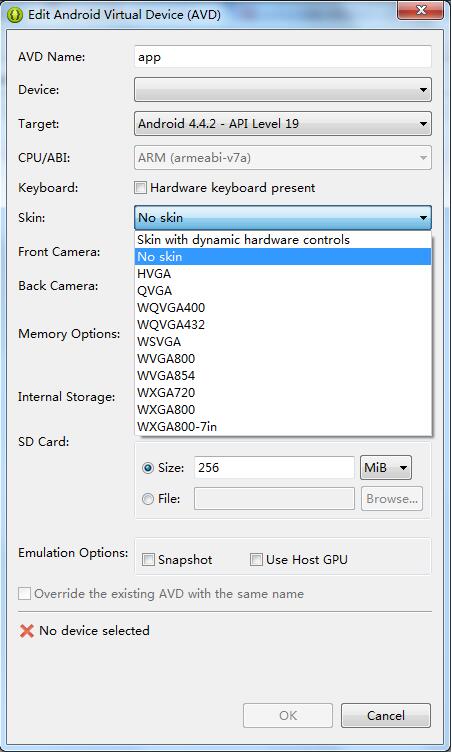Enable the Use Host GPU option
Screen dimensions: 452x752
click(257, 560)
